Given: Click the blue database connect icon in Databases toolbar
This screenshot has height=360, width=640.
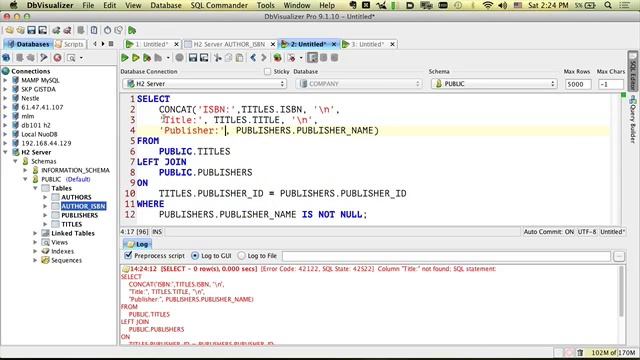Looking at the screenshot, I should click(x=6, y=58).
